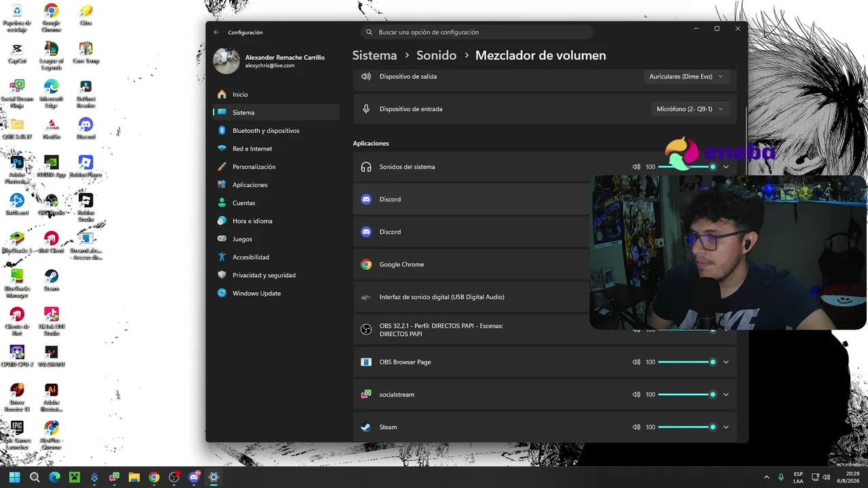Show hidden tray icons chevron
This screenshot has width=868, height=488.
[766, 477]
